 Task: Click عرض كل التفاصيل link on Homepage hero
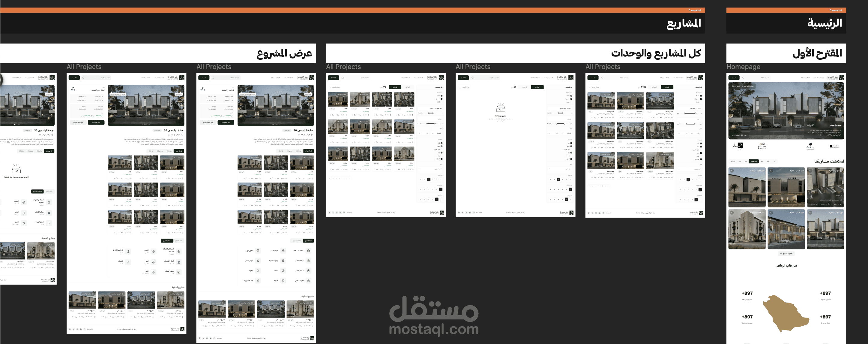(739, 135)
